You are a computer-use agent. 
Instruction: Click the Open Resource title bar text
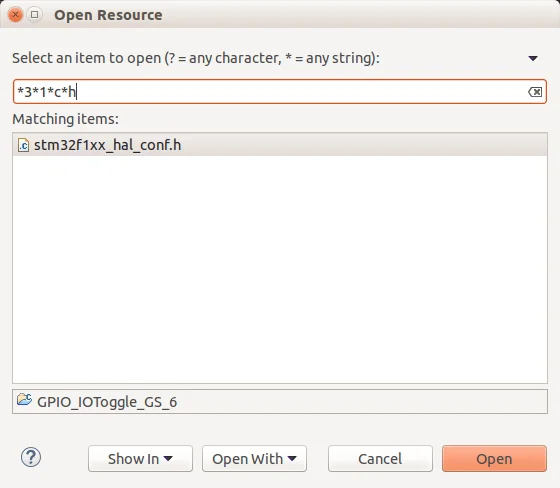click(108, 15)
